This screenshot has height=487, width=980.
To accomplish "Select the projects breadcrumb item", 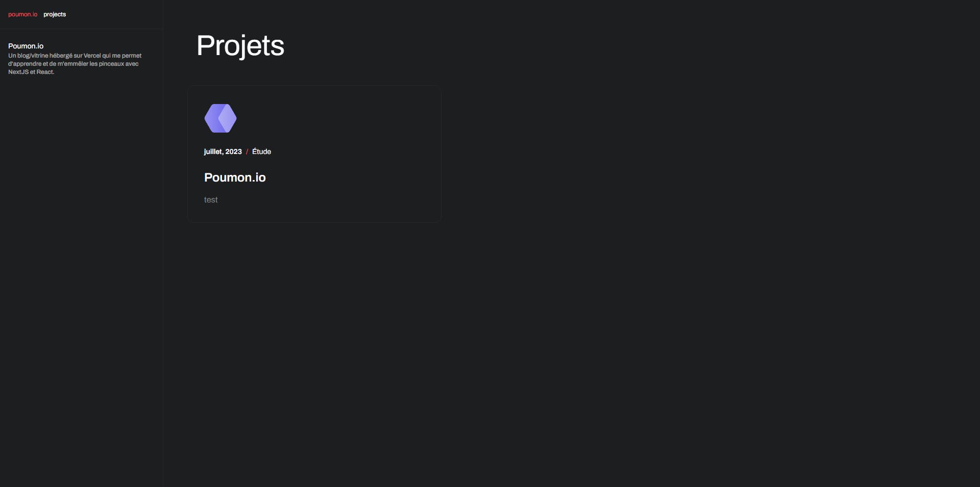I will click(55, 14).
